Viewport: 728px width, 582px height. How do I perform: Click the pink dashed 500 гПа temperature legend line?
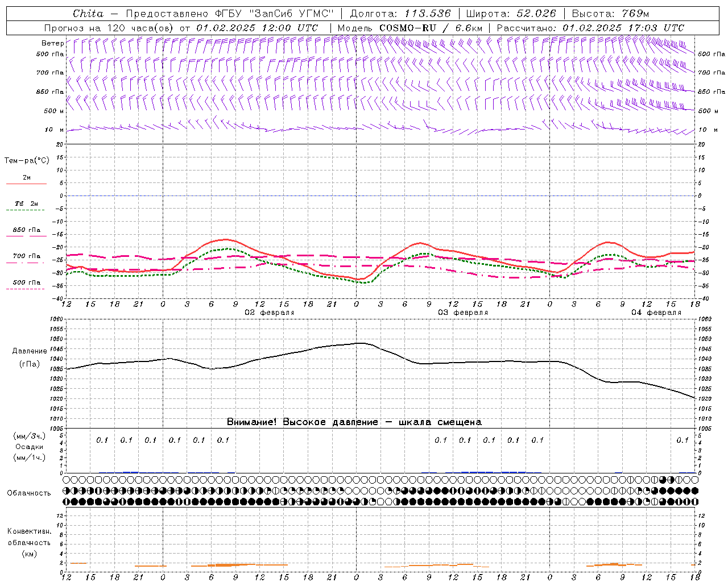pos(26,289)
